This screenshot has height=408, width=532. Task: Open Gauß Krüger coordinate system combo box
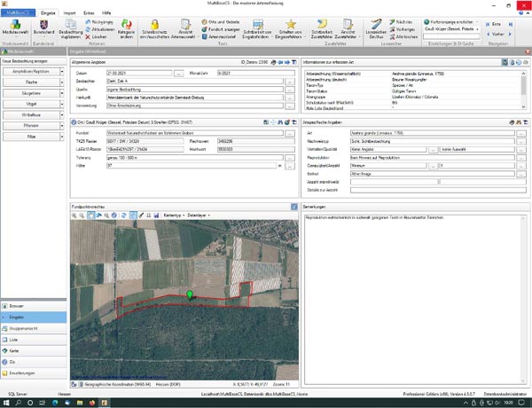coord(451,29)
